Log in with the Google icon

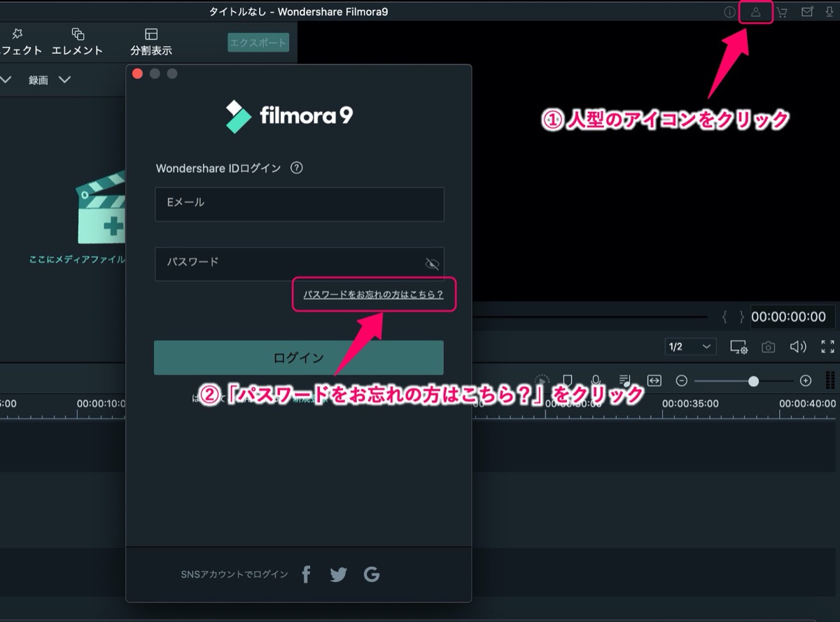coord(372,574)
